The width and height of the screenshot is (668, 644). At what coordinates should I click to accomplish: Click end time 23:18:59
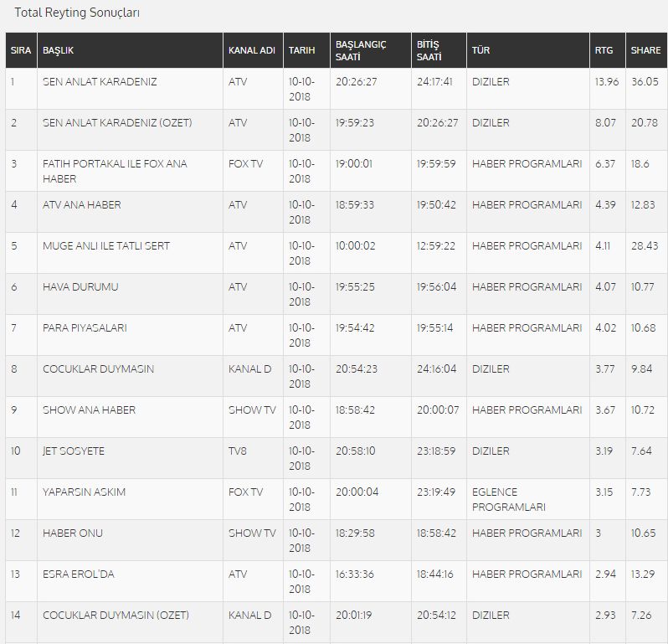point(436,451)
